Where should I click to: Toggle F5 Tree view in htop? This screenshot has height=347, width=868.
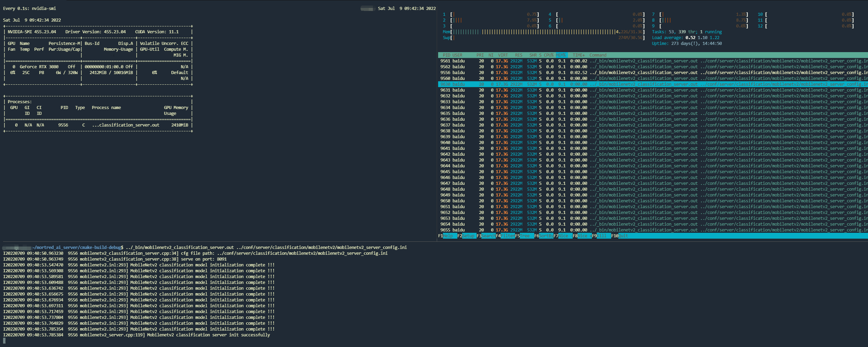tap(524, 236)
